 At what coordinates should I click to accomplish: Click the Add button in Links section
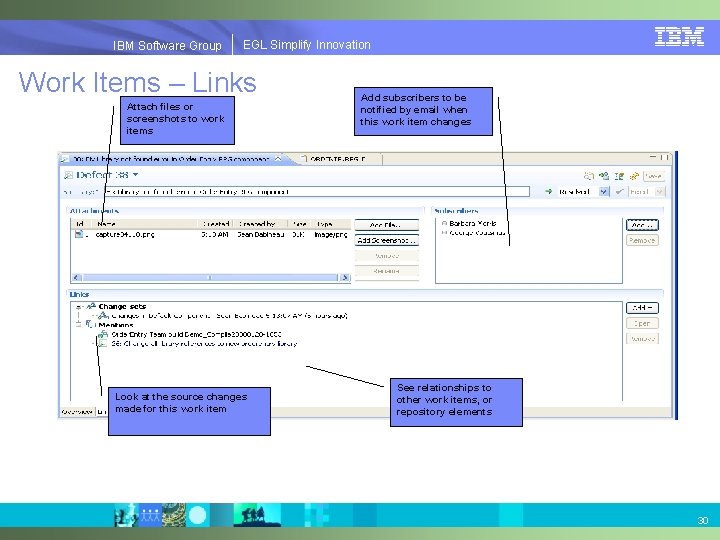tap(642, 308)
